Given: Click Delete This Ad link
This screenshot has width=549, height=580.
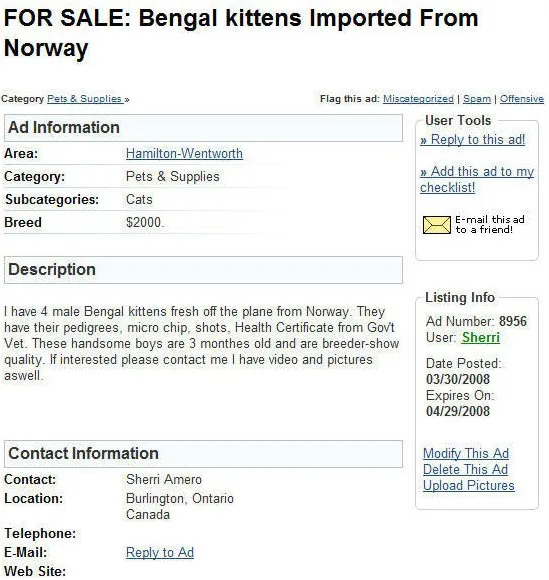Looking at the screenshot, I should [x=465, y=469].
